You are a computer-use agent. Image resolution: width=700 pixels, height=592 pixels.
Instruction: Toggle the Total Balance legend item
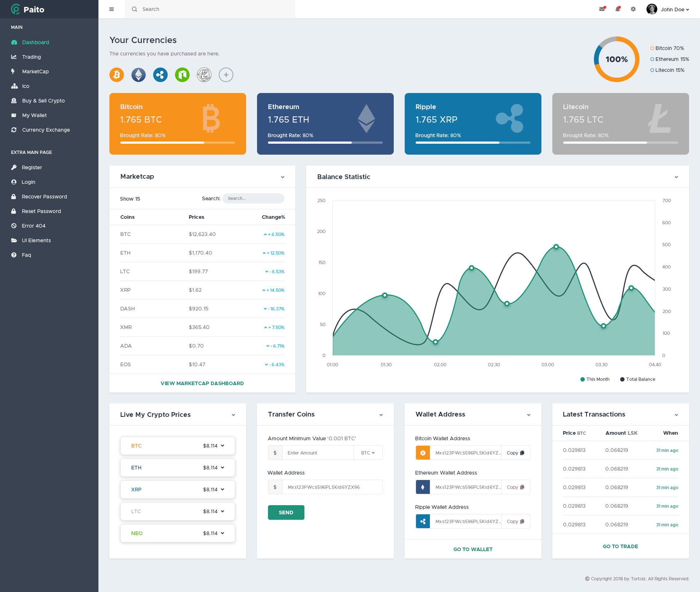(x=637, y=379)
